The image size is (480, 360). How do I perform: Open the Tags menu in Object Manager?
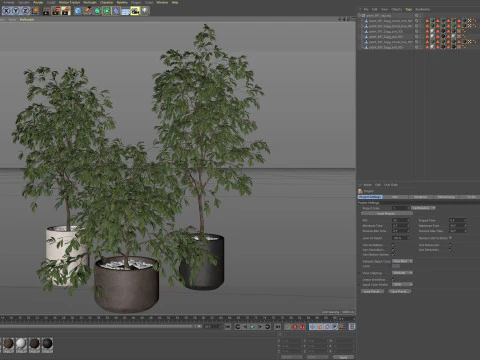[x=409, y=9]
